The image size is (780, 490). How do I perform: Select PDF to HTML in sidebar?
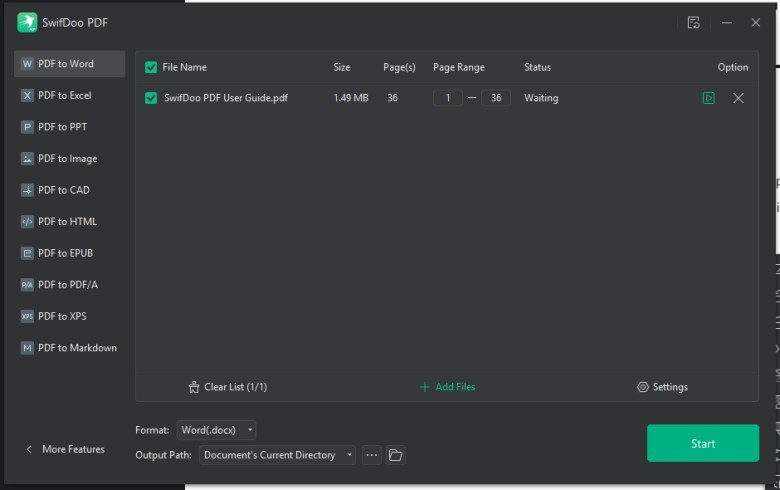[70, 221]
